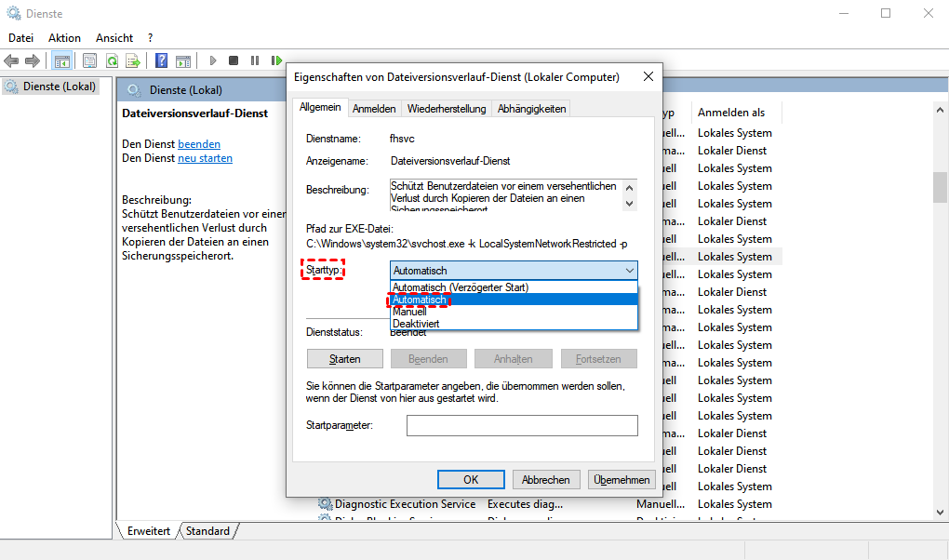
Task: Open Properties via toolbar icon
Action: click(89, 60)
